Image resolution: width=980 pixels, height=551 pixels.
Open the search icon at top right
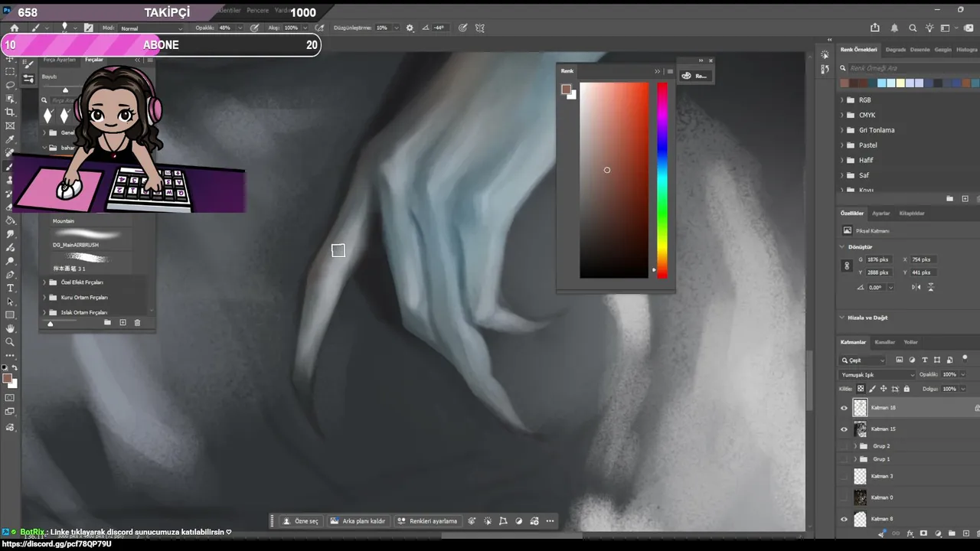(913, 28)
